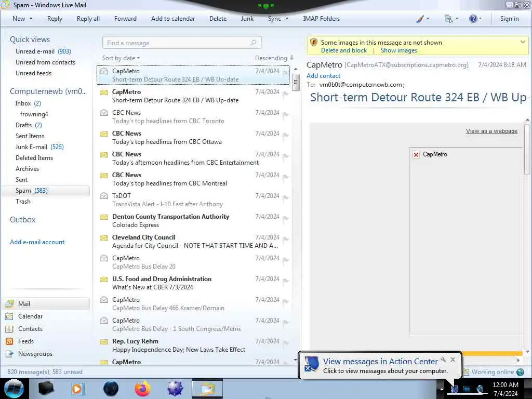Open the layout menus icon in toolbar
532x399 pixels.
(448, 19)
